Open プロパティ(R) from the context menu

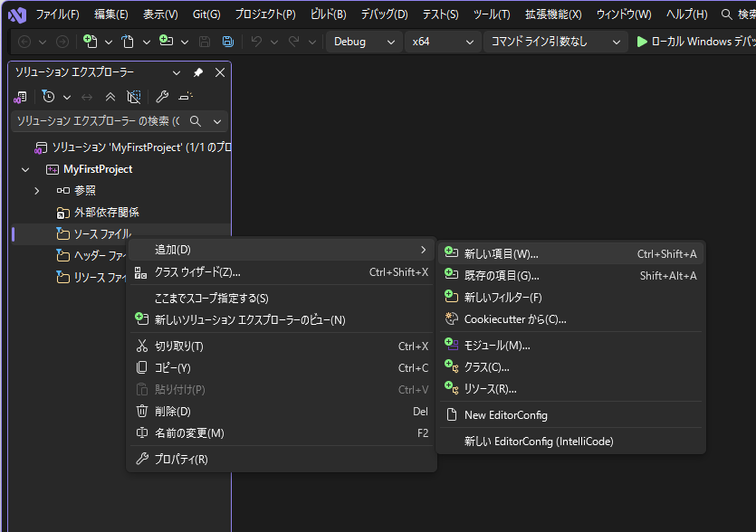pos(282,460)
